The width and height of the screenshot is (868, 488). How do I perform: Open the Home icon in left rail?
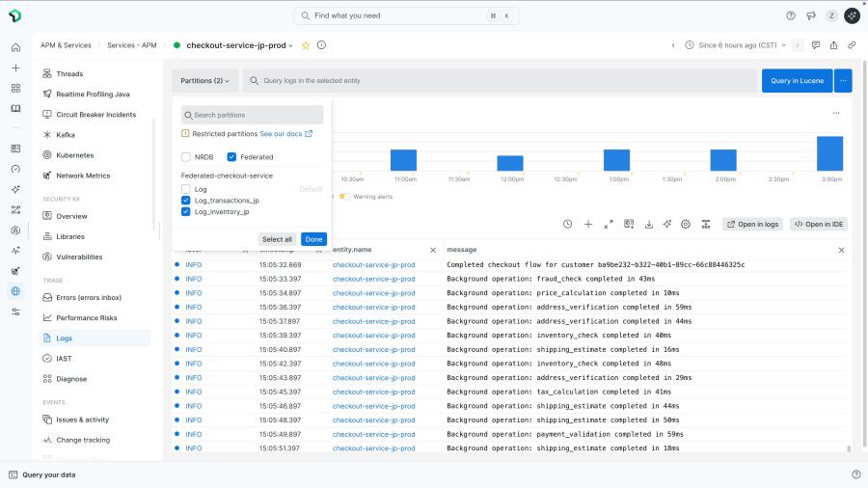tap(15, 47)
